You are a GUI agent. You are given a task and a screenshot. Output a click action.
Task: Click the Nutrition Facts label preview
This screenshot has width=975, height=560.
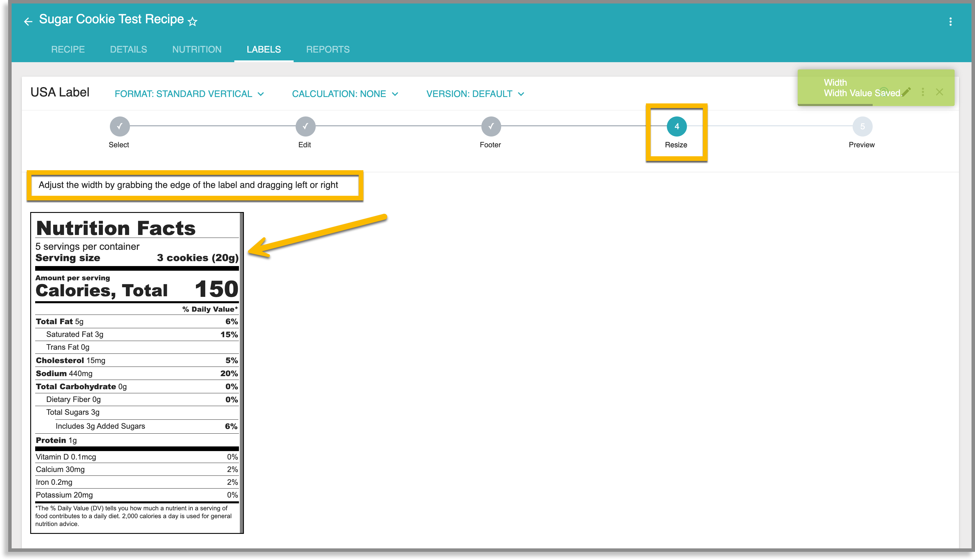pyautogui.click(x=137, y=372)
